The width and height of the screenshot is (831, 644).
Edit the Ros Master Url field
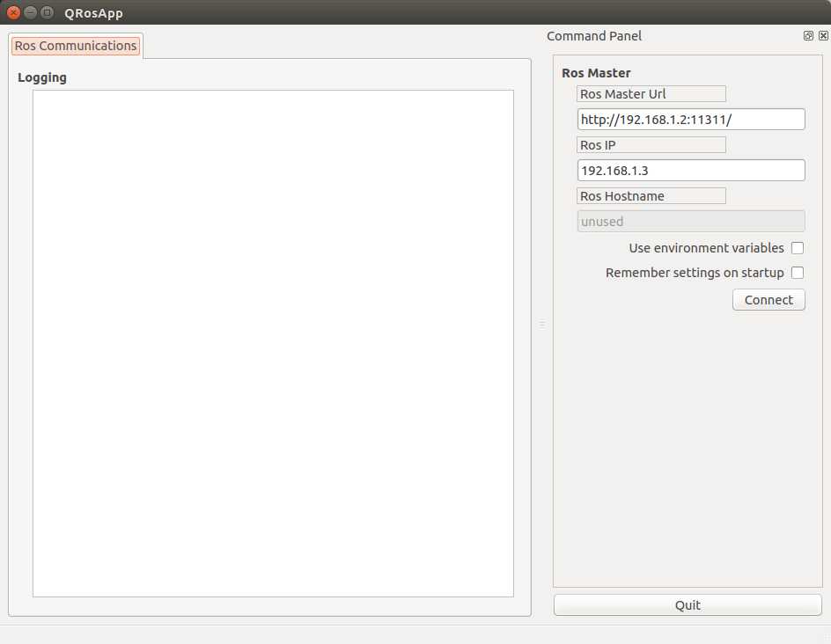tap(691, 119)
